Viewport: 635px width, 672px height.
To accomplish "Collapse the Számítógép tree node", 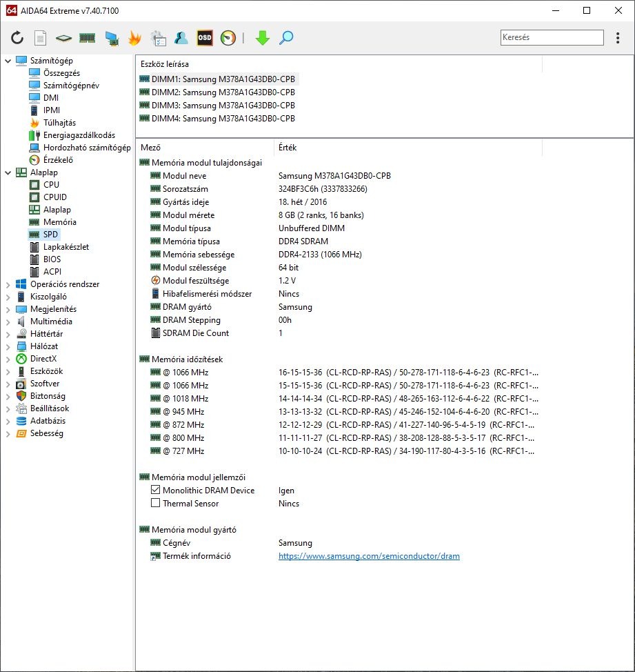I will tap(8, 61).
